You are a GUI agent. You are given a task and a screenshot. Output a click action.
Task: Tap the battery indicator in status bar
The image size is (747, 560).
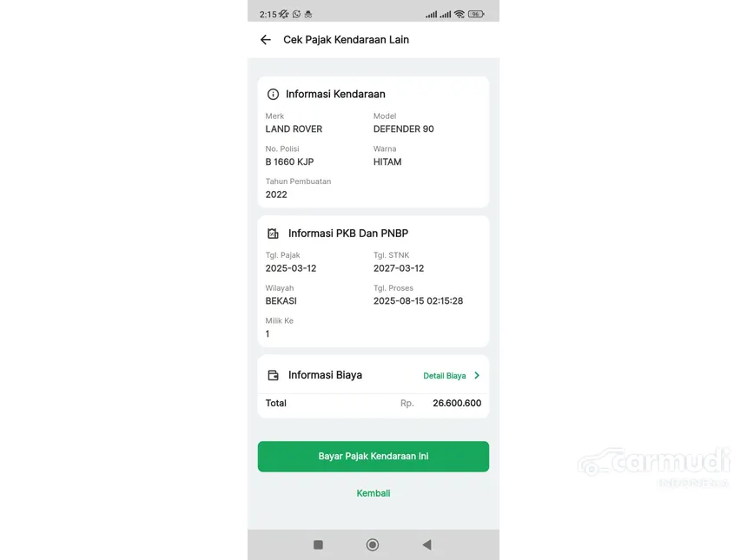476,14
